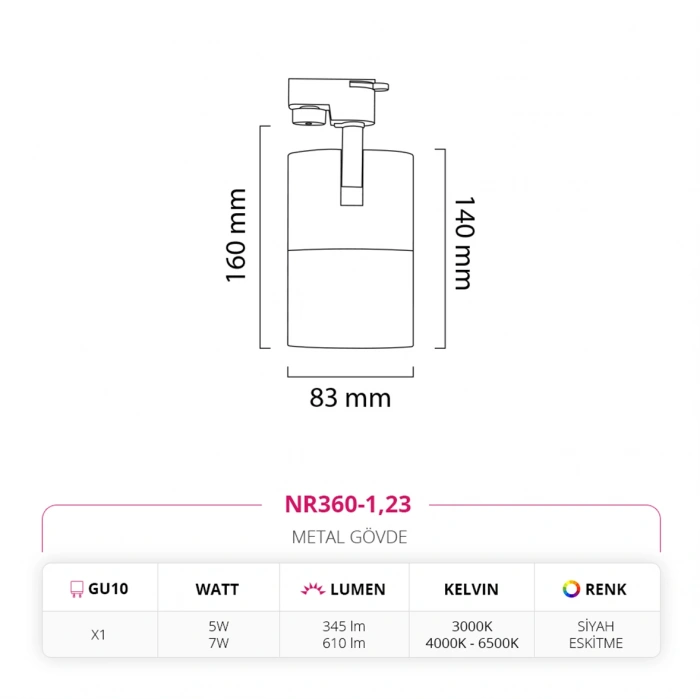Image resolution: width=700 pixels, height=700 pixels.
Task: Click the METAL GÖVDE subtitle text
Action: click(x=349, y=537)
